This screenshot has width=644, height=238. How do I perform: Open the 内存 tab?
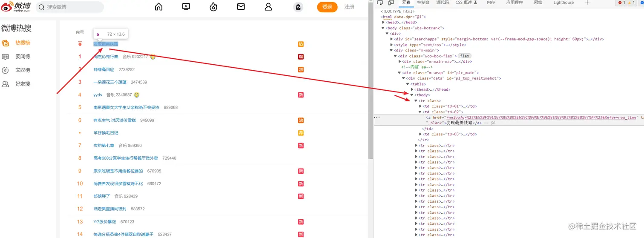(491, 3)
